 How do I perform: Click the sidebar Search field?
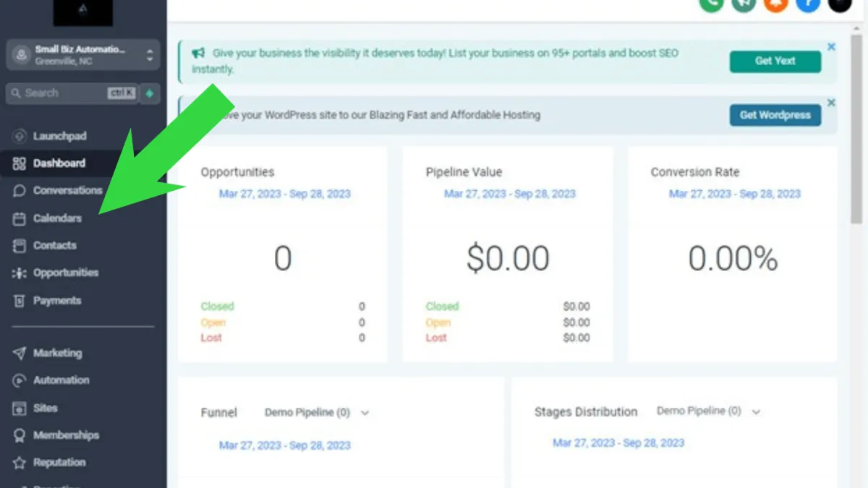pos(72,93)
